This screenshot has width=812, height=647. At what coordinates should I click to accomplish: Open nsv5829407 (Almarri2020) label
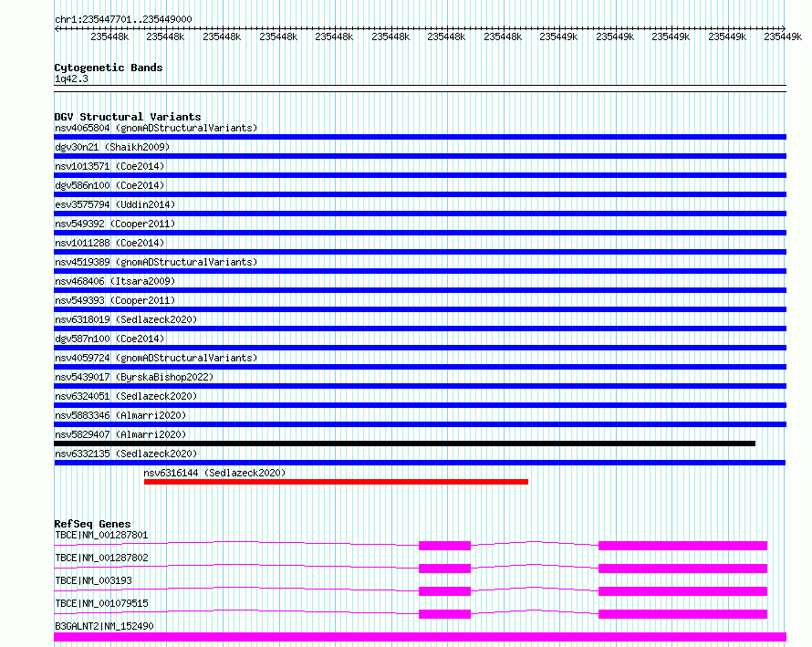[x=120, y=434]
